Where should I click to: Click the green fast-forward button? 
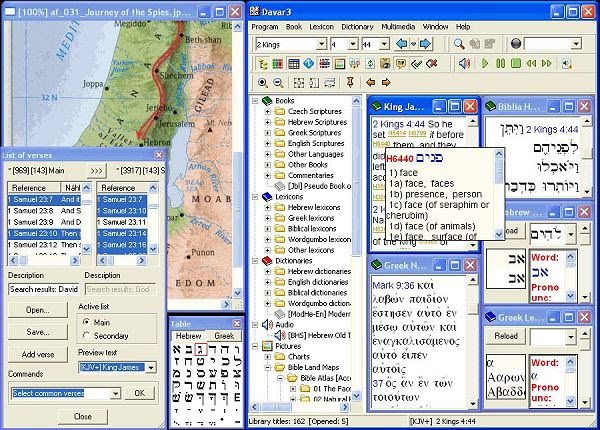point(547,63)
